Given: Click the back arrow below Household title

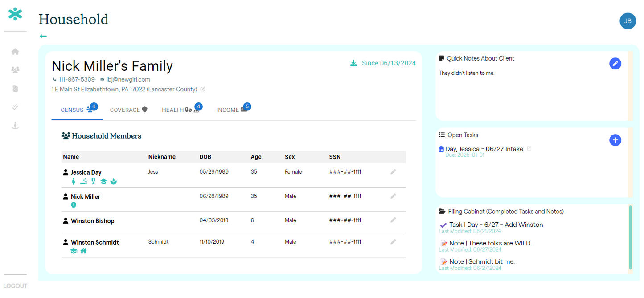Looking at the screenshot, I should click(x=43, y=36).
